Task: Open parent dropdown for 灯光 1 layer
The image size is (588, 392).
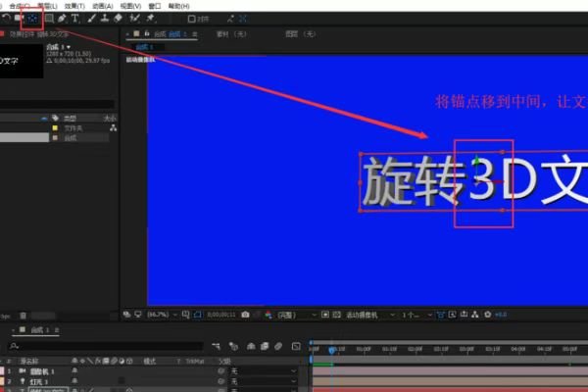Action: click(x=264, y=381)
